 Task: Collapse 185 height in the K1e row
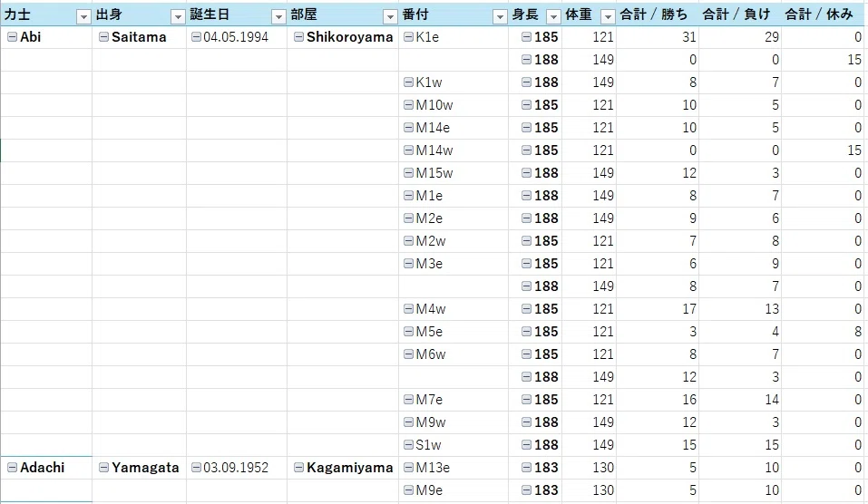(x=526, y=37)
